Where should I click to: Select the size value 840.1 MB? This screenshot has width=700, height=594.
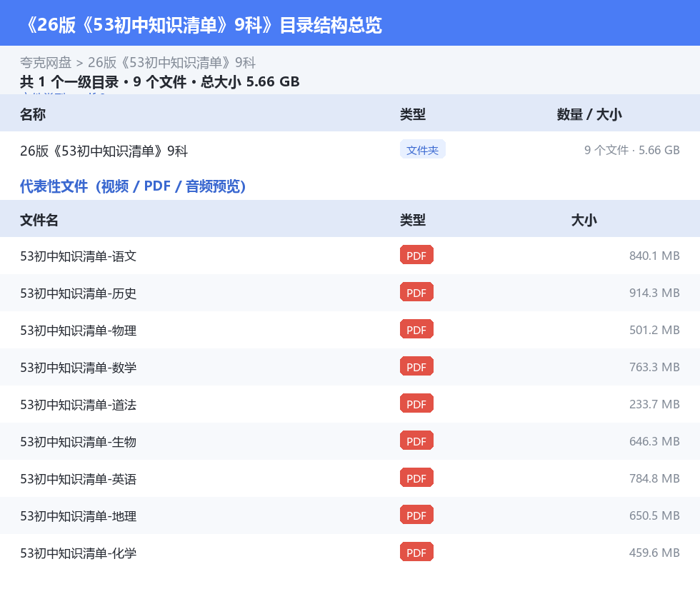click(x=654, y=256)
